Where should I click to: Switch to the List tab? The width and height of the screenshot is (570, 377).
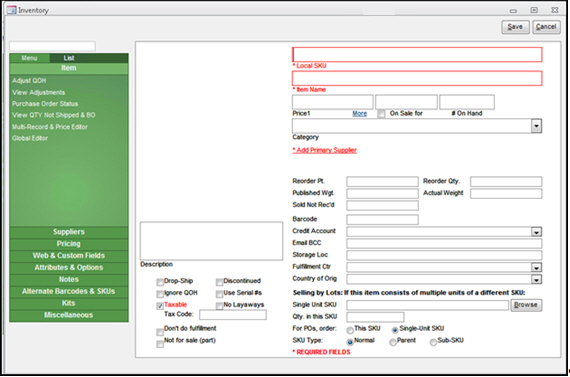(x=69, y=58)
